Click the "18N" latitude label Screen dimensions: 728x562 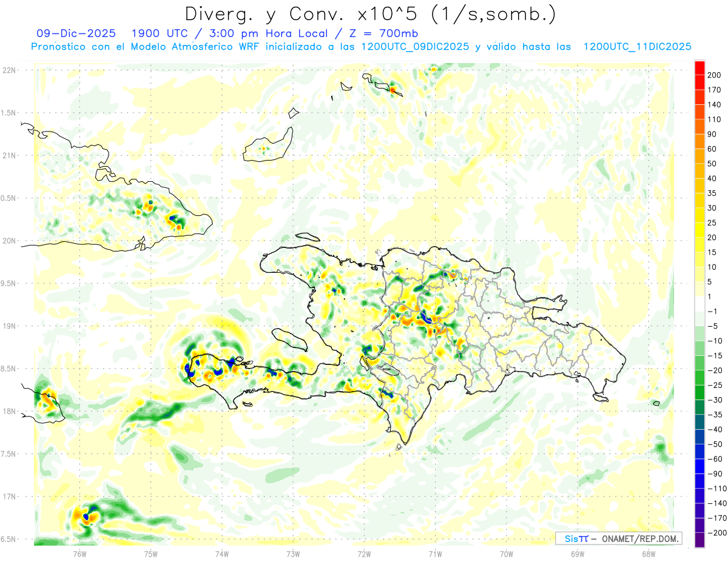[9, 411]
